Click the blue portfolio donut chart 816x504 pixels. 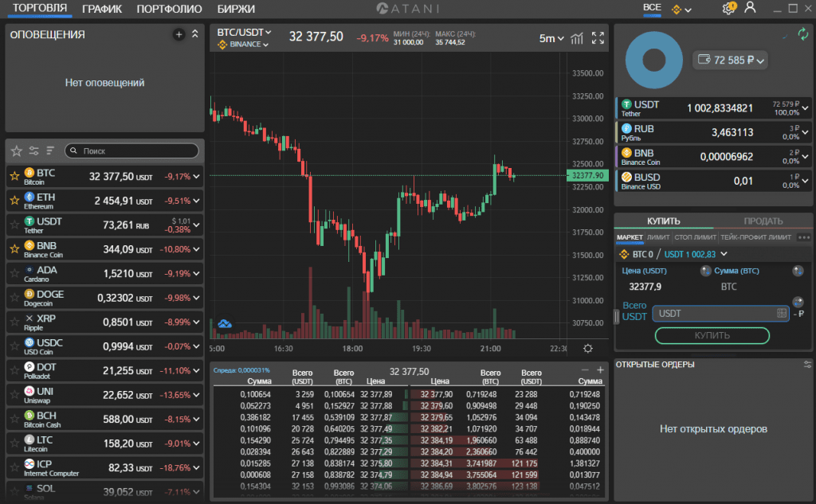point(653,60)
